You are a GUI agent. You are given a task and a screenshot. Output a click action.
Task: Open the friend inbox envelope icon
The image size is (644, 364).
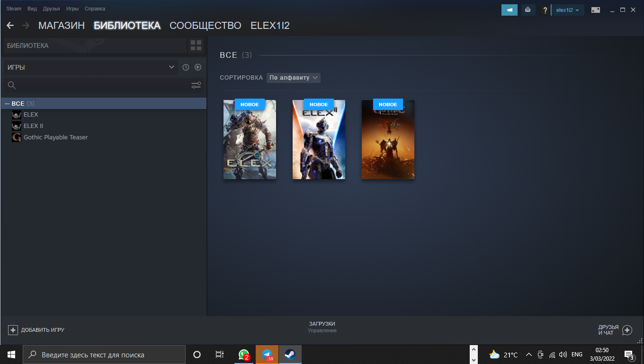point(528,10)
